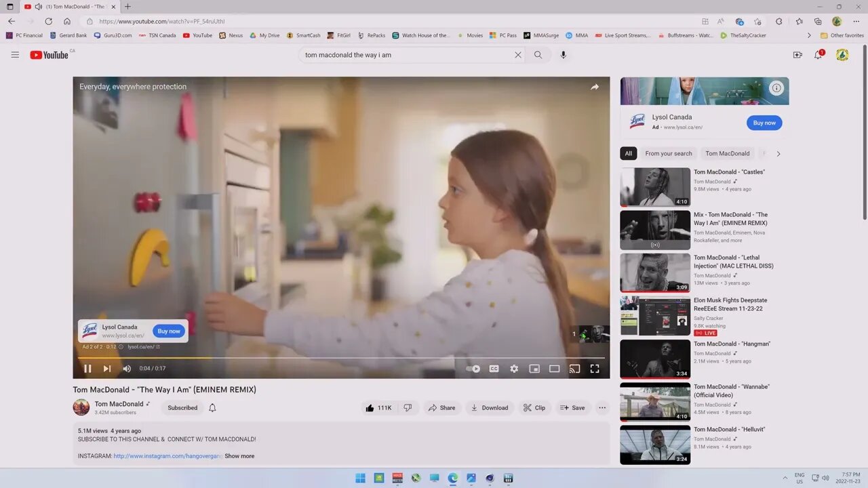
Task: Open the YouTube guide hamburger menu
Action: pyautogui.click(x=15, y=55)
